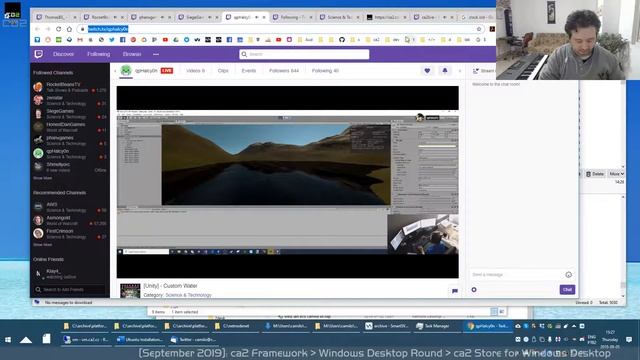Screen dimensions: 640x360
Task: Click the qpHalcy0n channel avatar in header
Action: pyautogui.click(x=126, y=71)
